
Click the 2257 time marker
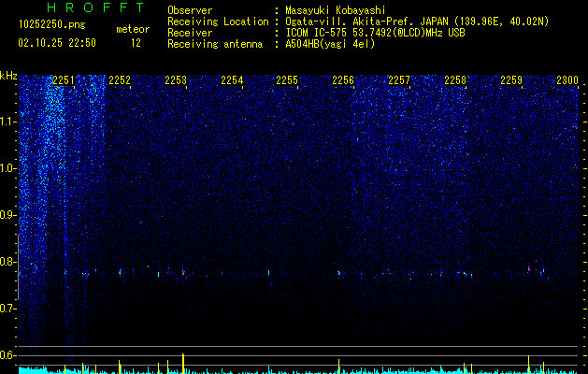tap(399, 80)
